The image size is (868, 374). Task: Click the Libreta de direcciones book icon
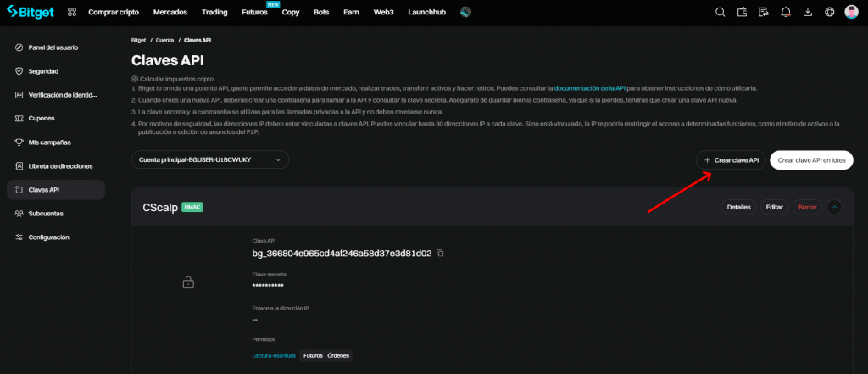click(19, 166)
